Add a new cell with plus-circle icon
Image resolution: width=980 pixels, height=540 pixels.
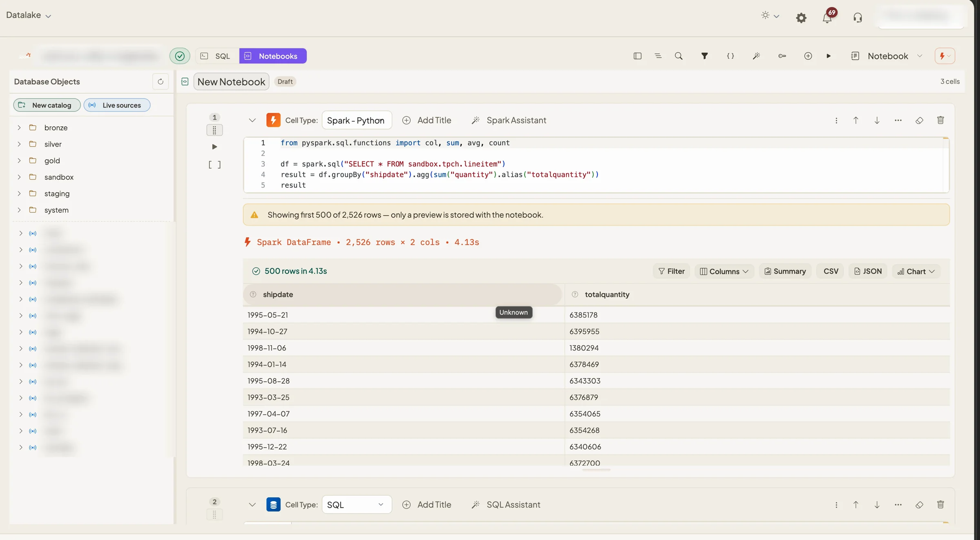(x=808, y=56)
